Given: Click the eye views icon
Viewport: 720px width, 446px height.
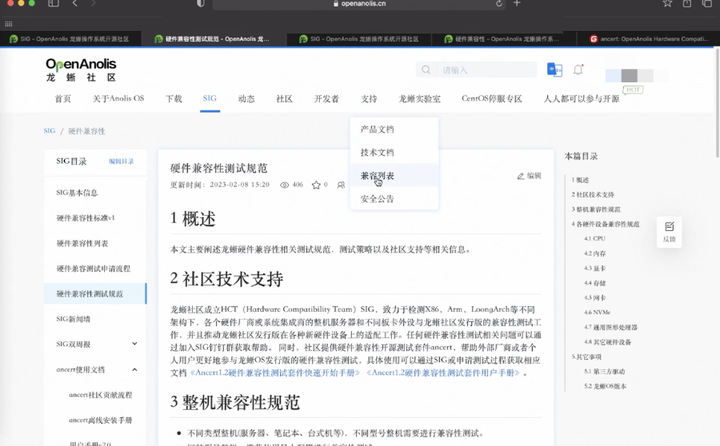Looking at the screenshot, I should click(284, 185).
